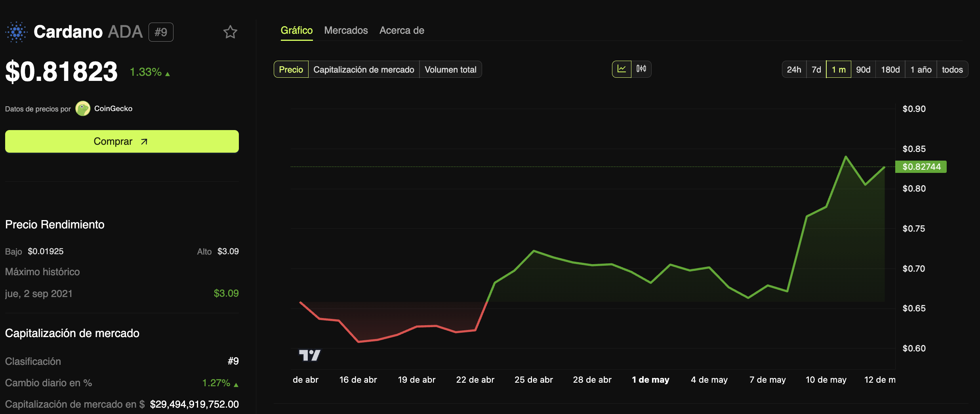980x414 pixels.
Task: Click the $0.81823 price text
Action: [61, 72]
